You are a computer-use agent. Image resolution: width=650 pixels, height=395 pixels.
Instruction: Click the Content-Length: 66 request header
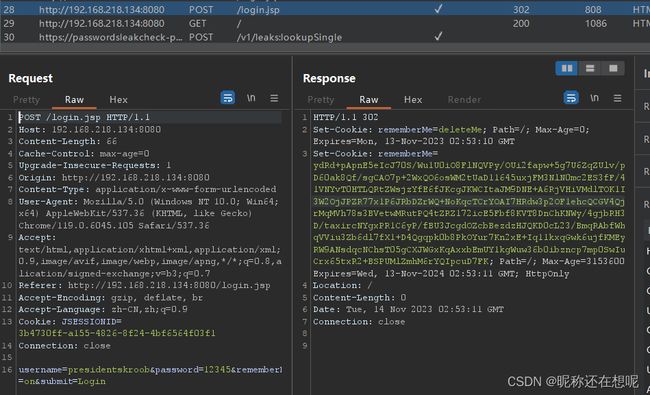click(68, 141)
